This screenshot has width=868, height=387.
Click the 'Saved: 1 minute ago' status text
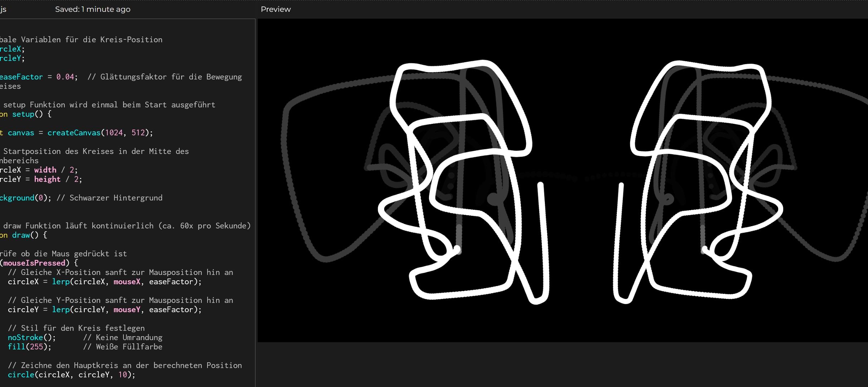pyautogui.click(x=93, y=9)
